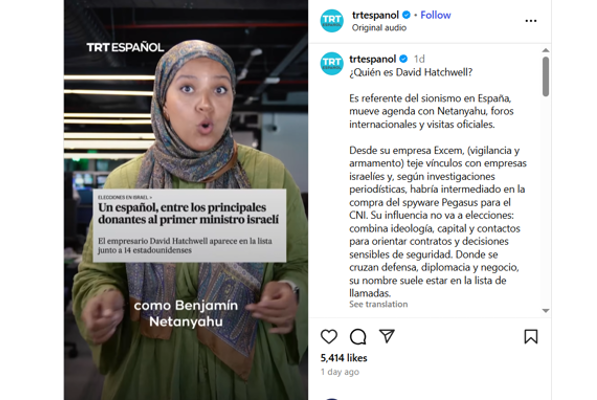Share the post via paper plane icon
Screen dimensions: 597x400
[387, 336]
